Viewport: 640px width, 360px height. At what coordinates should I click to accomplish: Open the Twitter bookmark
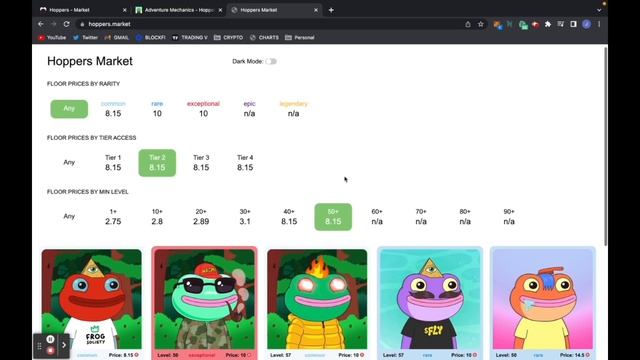[x=85, y=38]
